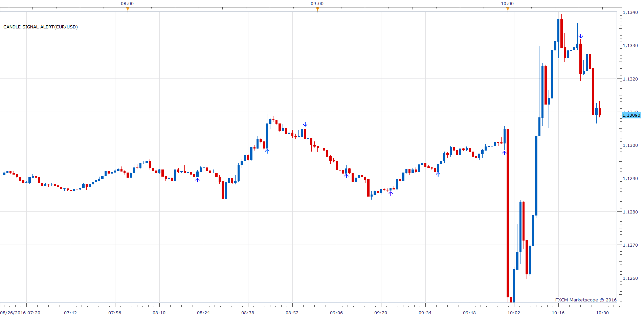Select the last red candle on the chart
The image size is (644, 317).
tap(600, 112)
